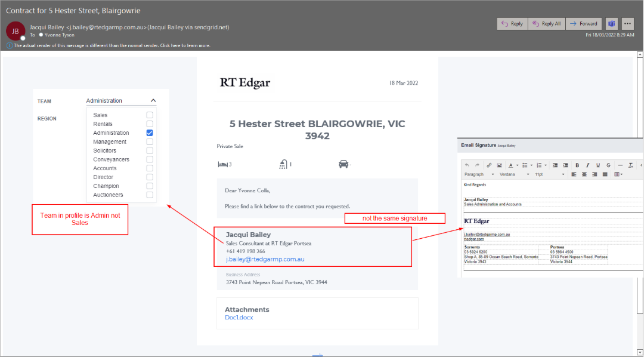Apply bullet list in signature editor
The image size is (644, 357).
[525, 165]
